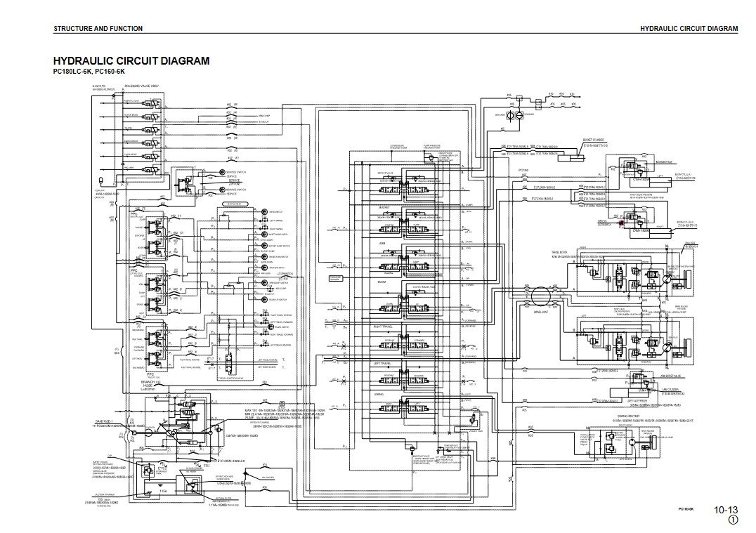Viewport: 756px width, 533px height.
Task: Click the circled 1 revision marker
Action: [733, 520]
